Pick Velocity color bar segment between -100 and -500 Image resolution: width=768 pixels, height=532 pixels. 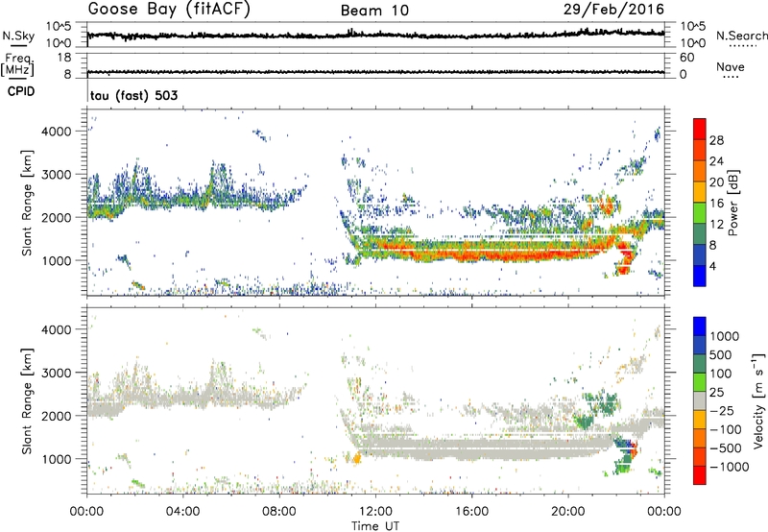700,439
